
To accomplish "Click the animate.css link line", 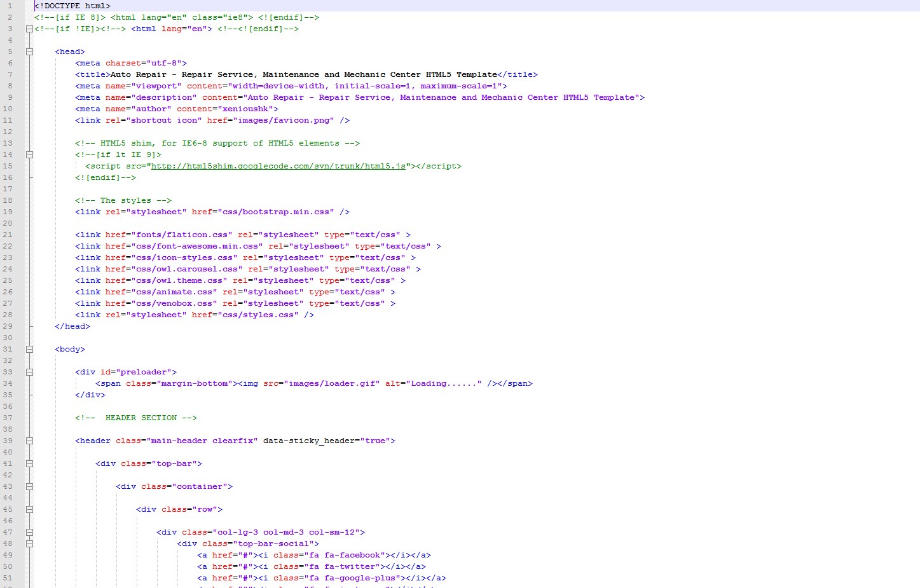I will [235, 292].
